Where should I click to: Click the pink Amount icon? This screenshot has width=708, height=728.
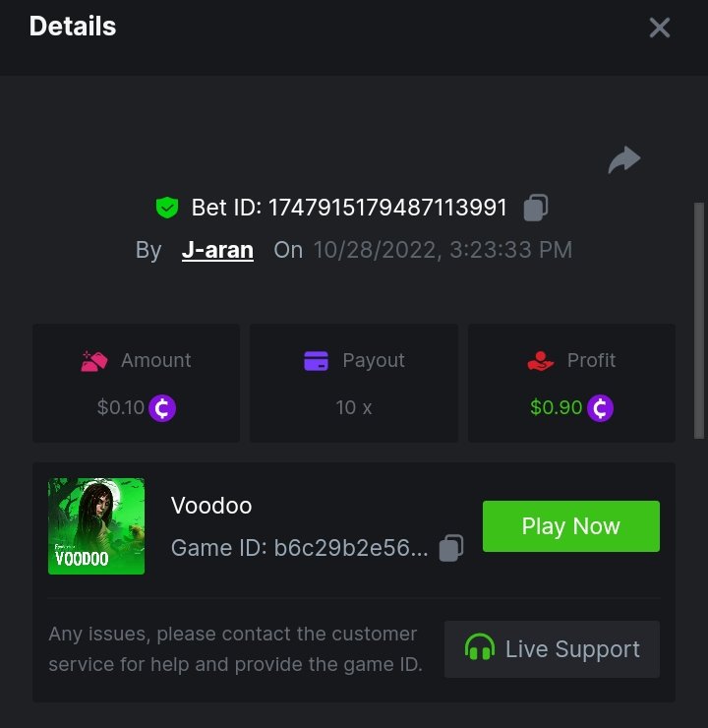coord(94,361)
